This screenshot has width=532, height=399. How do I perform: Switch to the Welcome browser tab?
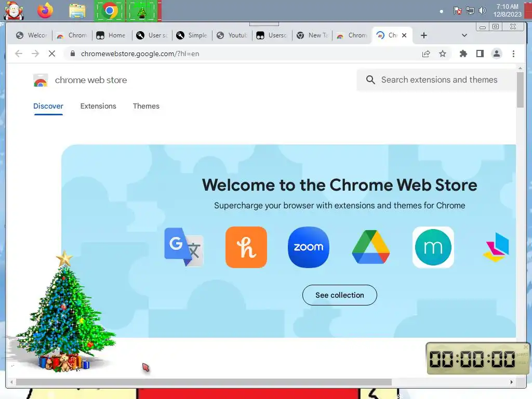click(32, 35)
